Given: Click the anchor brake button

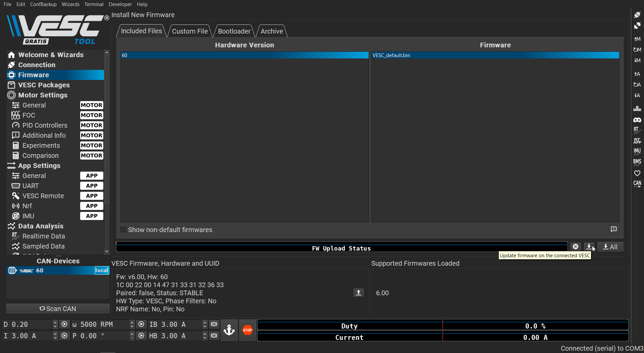Looking at the screenshot, I should (229, 330).
